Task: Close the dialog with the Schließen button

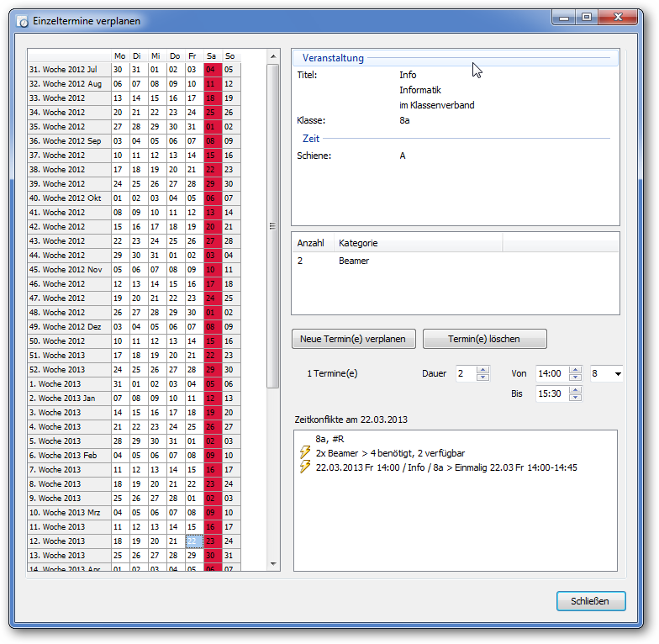Action: pos(591,601)
